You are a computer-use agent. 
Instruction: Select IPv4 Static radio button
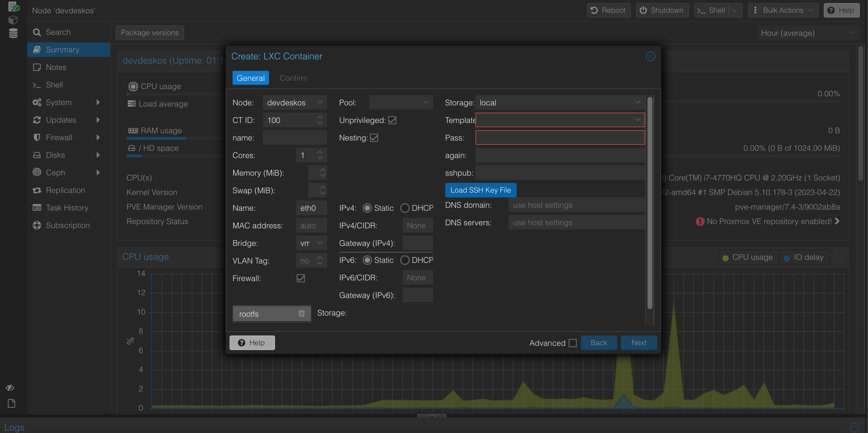(367, 208)
